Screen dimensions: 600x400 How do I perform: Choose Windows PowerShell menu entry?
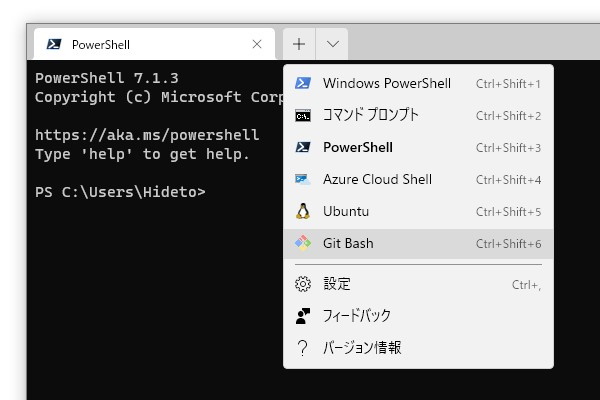click(x=418, y=83)
